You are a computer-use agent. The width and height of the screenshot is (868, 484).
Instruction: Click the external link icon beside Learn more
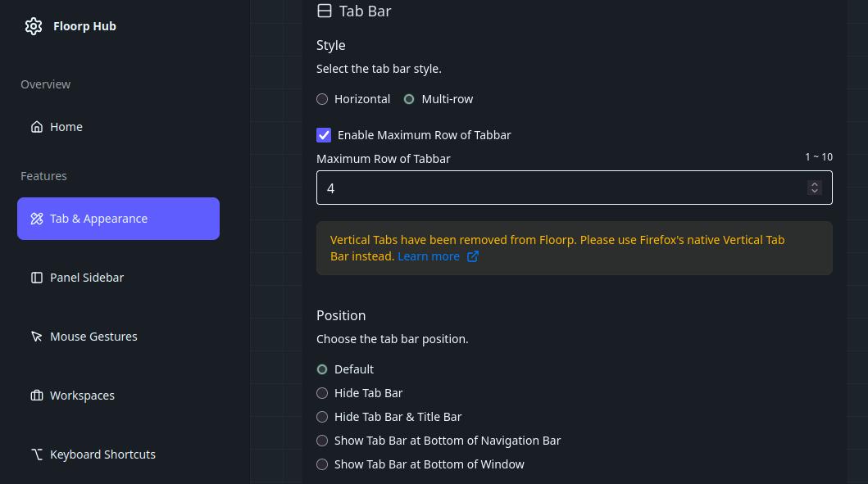(x=473, y=256)
